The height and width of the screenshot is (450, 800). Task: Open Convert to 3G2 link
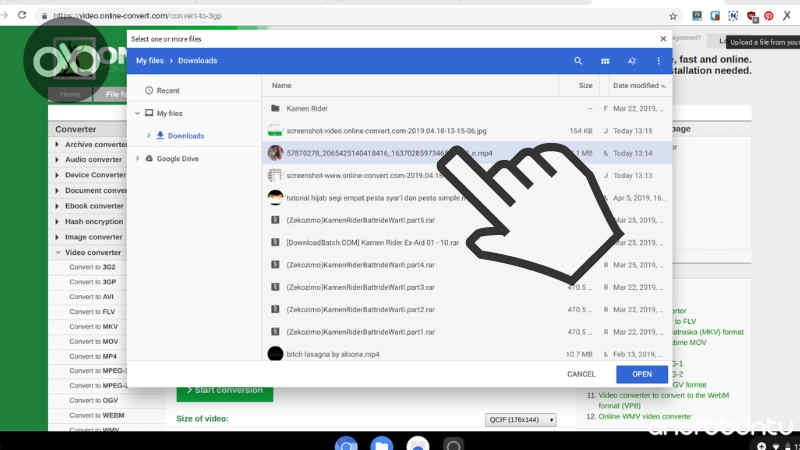coord(92,267)
